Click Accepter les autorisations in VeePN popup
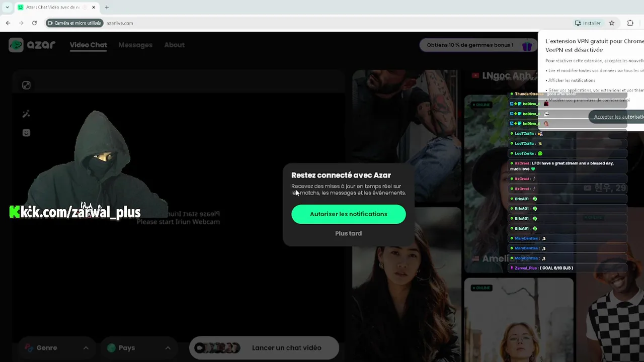 click(617, 117)
